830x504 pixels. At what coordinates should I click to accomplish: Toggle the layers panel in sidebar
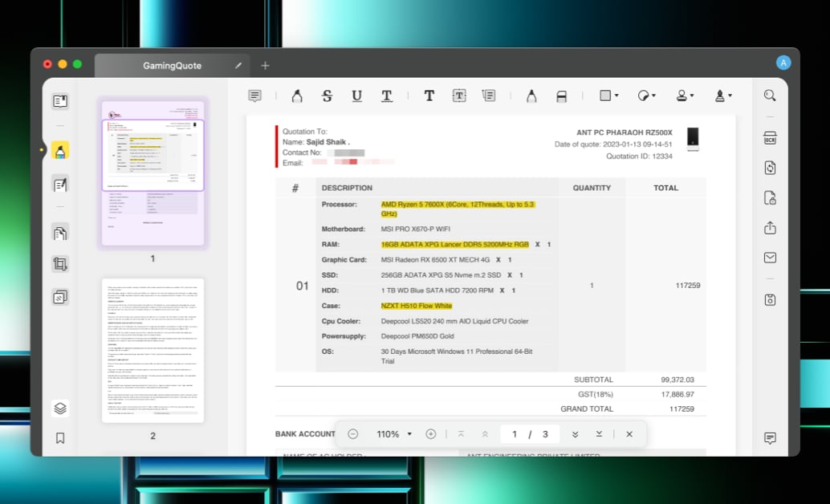tap(60, 408)
